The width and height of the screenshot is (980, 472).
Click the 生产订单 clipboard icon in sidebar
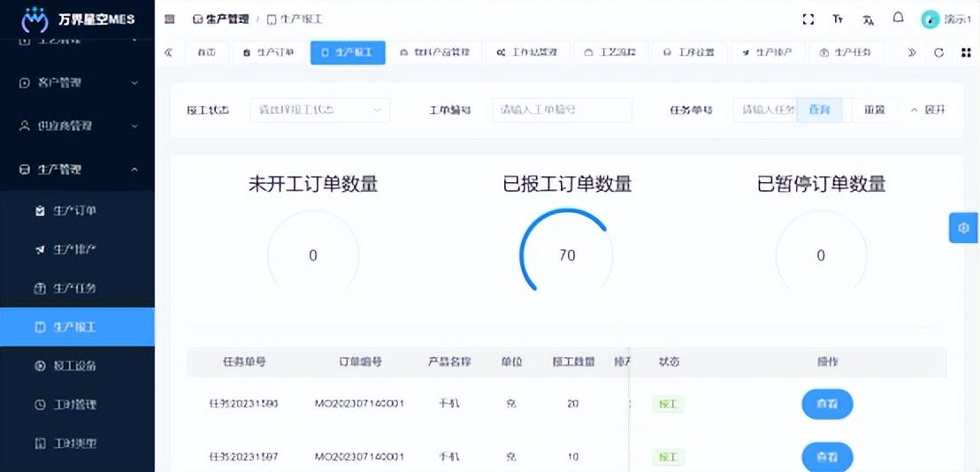(x=41, y=211)
